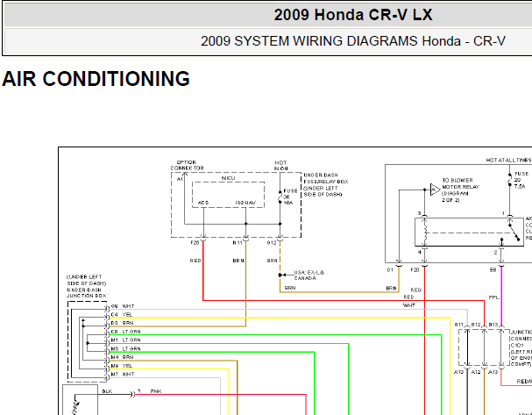The image size is (532, 415).
Task: Click the triangle "A" reference marker
Action: [x=435, y=190]
